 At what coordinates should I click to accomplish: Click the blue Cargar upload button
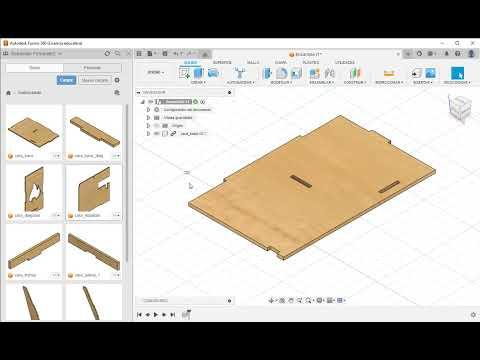tap(66, 80)
